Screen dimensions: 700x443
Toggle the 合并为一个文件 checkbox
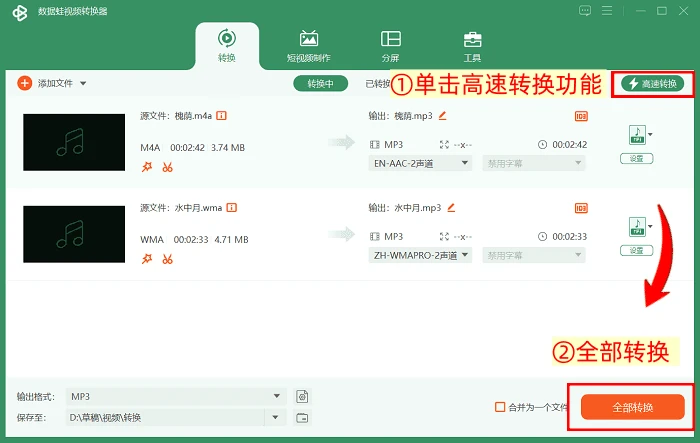[x=500, y=407]
